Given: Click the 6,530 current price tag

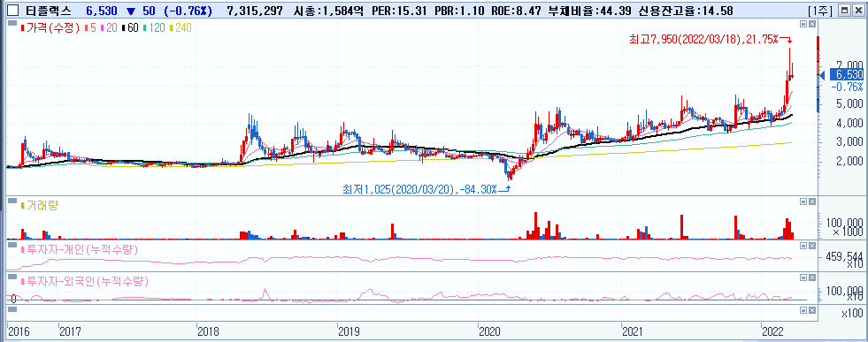Looking at the screenshot, I should click(849, 75).
